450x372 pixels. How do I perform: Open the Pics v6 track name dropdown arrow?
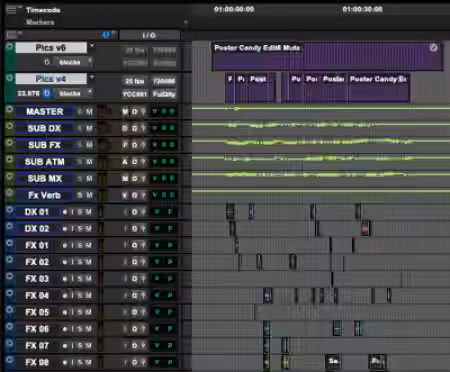[92, 46]
